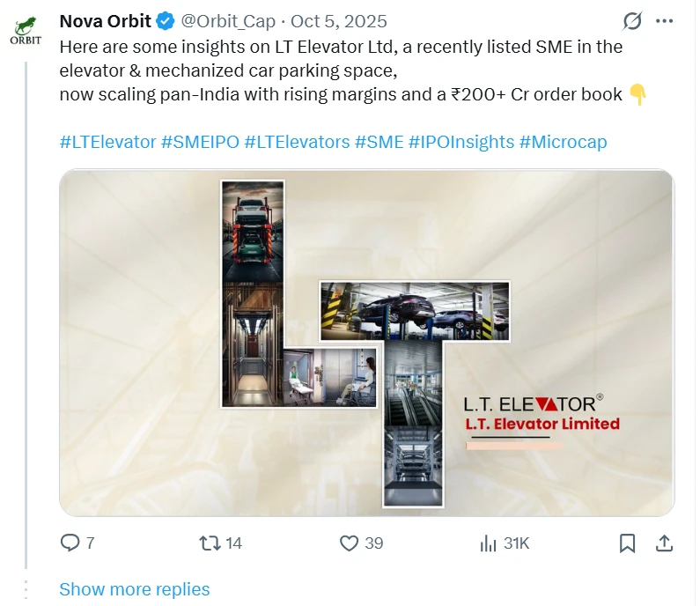Expand Show more replies
This screenshot has width=700, height=606.
[x=135, y=589]
